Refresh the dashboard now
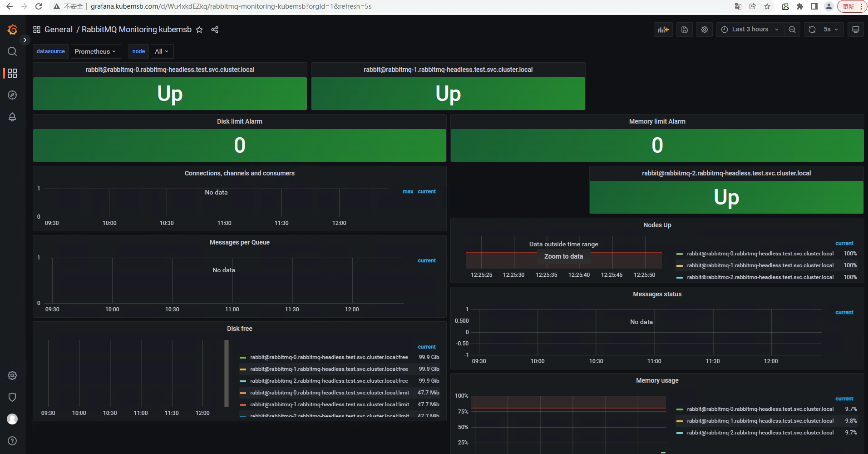Screen dimensions: 868x454 tap(812, 30)
